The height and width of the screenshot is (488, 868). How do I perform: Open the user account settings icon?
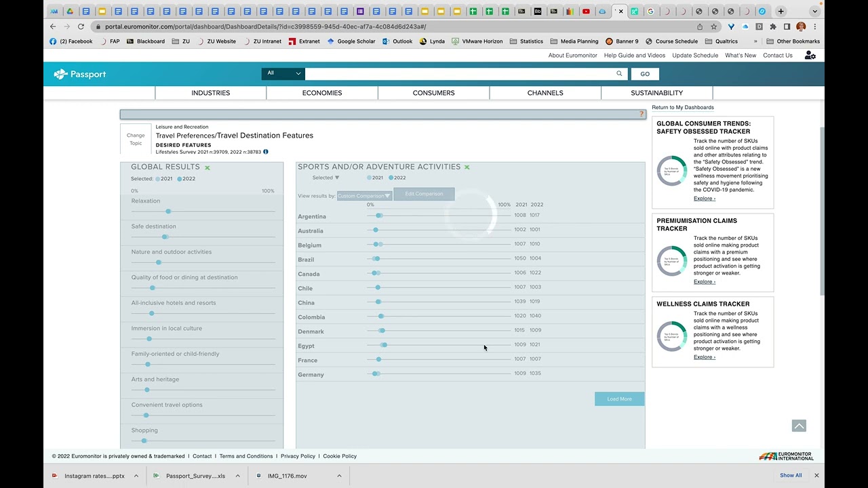click(810, 56)
